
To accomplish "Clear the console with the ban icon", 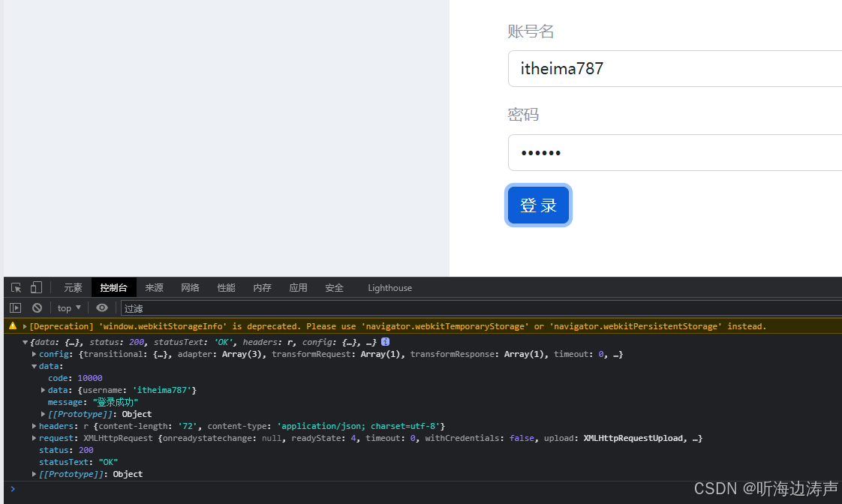I will 37,307.
